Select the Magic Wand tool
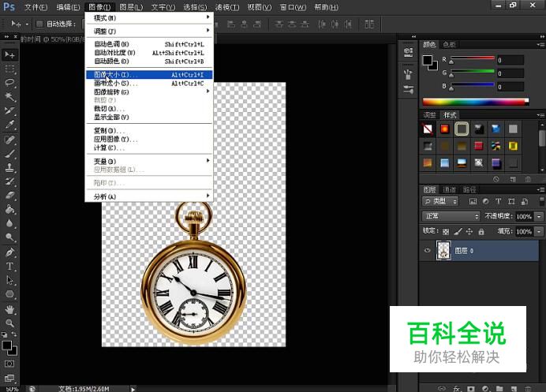Image resolution: width=546 pixels, height=392 pixels. point(9,96)
